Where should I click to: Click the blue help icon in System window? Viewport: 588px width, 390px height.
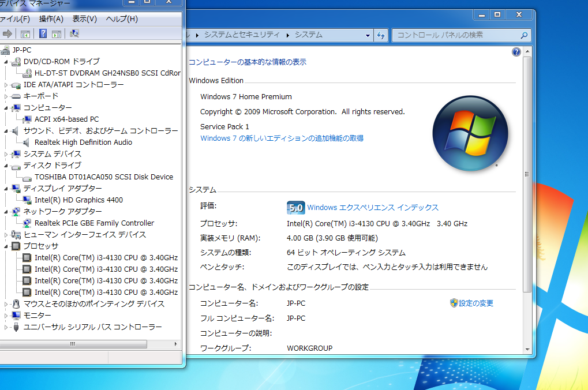click(515, 52)
